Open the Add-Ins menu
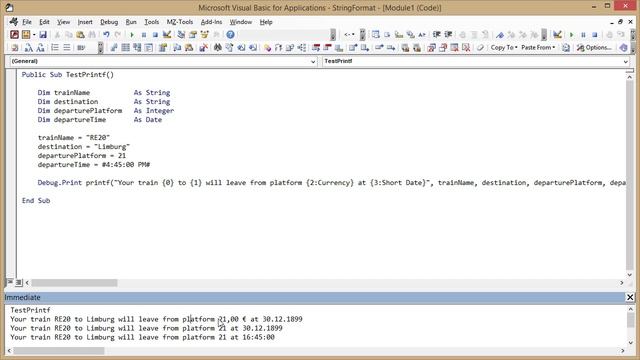The image size is (640, 360). coord(211,22)
